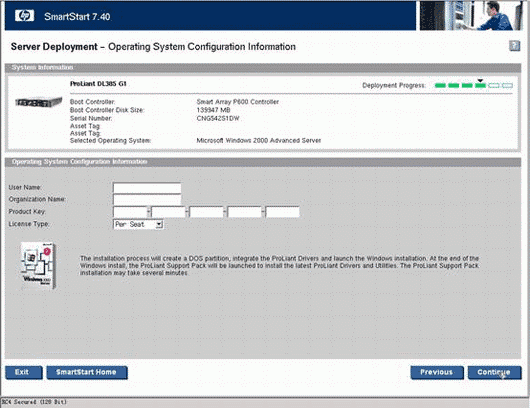Click the Previous button
The height and width of the screenshot is (408, 530).
437,372
